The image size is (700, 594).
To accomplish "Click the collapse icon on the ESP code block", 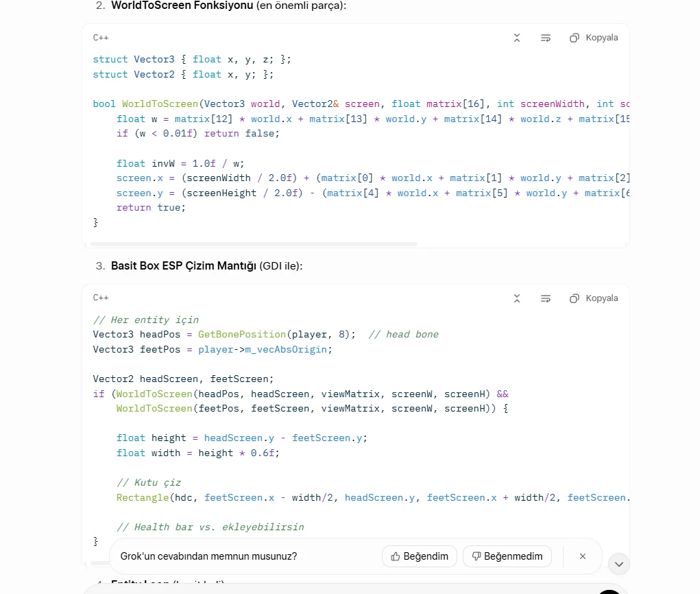I will click(x=517, y=298).
